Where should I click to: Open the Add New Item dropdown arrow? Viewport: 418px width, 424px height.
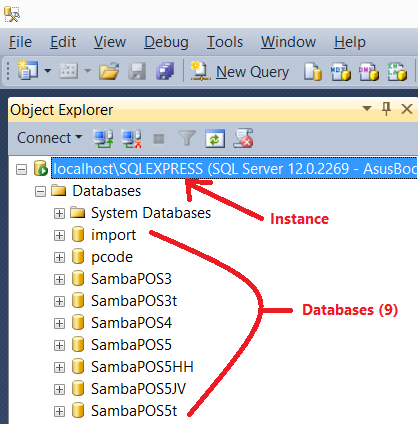(87, 70)
